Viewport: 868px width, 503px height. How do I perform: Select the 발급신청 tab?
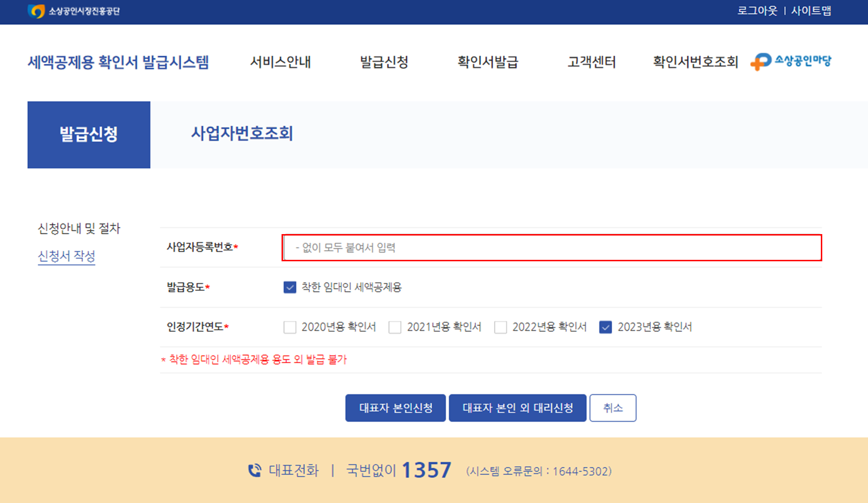pyautogui.click(x=89, y=134)
